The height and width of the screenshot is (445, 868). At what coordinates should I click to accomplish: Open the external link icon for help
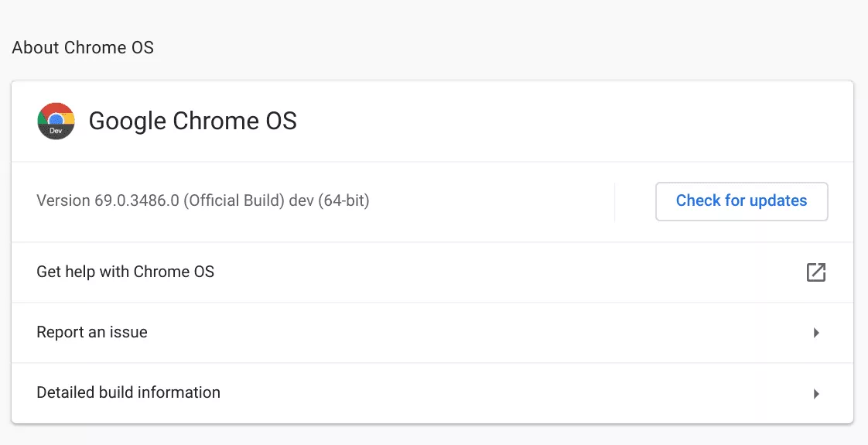tap(815, 272)
